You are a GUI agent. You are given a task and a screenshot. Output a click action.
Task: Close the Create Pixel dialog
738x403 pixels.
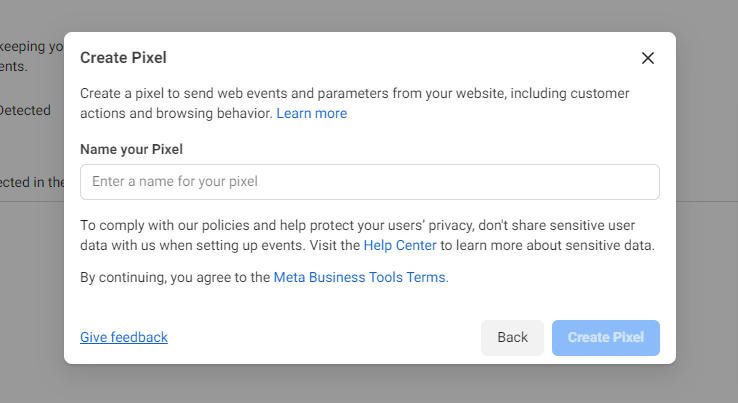[648, 58]
